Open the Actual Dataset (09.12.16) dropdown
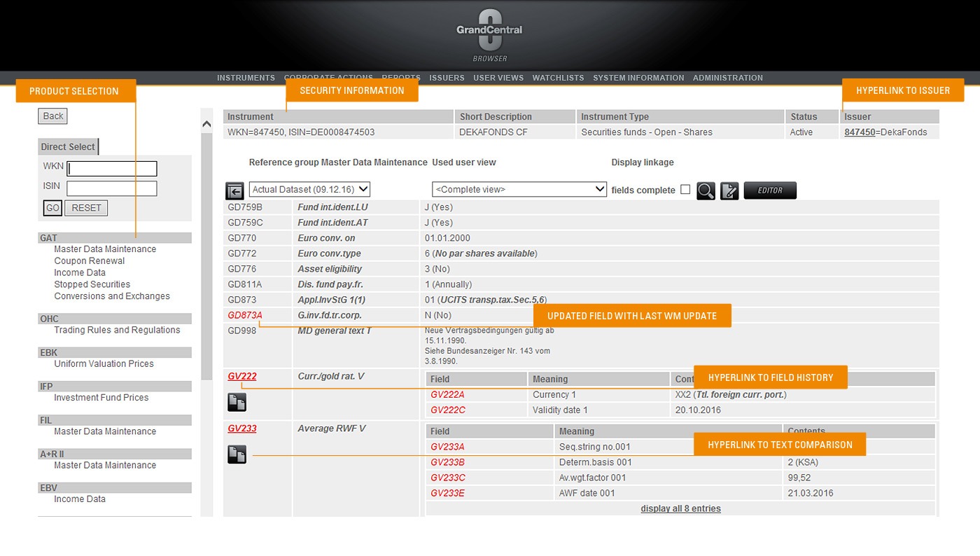 tap(309, 189)
